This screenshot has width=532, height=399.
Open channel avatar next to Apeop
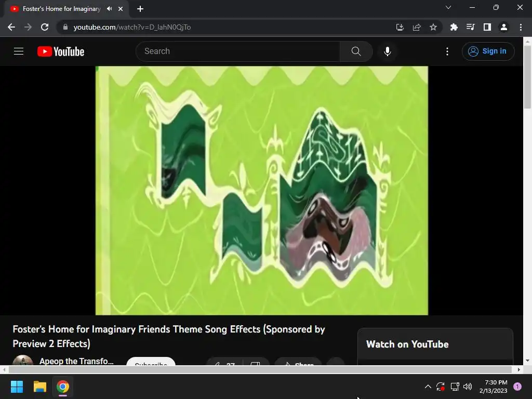click(x=23, y=360)
